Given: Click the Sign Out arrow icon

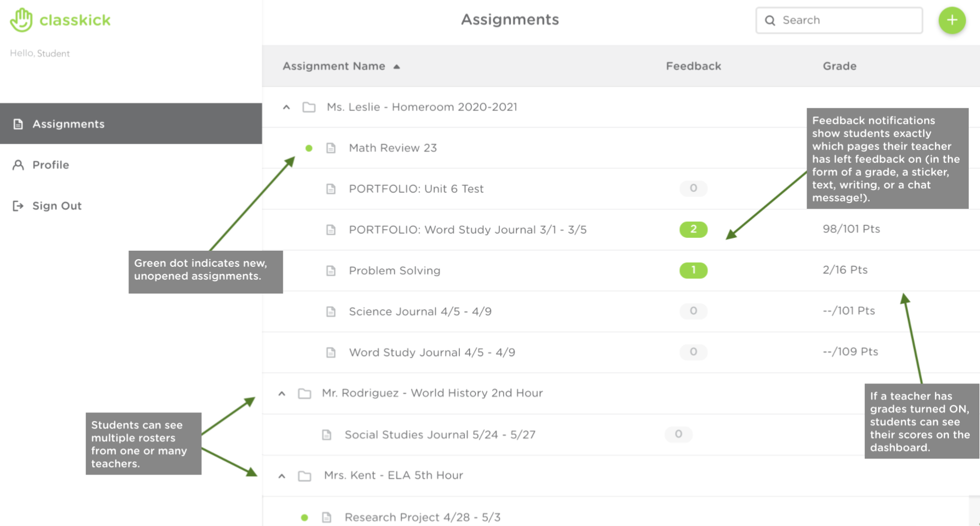Looking at the screenshot, I should click(18, 206).
